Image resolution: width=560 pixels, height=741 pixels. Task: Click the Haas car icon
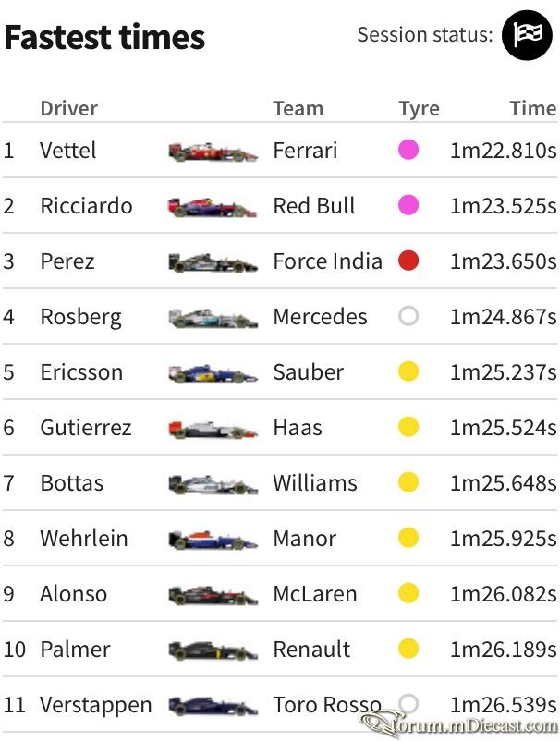(213, 429)
